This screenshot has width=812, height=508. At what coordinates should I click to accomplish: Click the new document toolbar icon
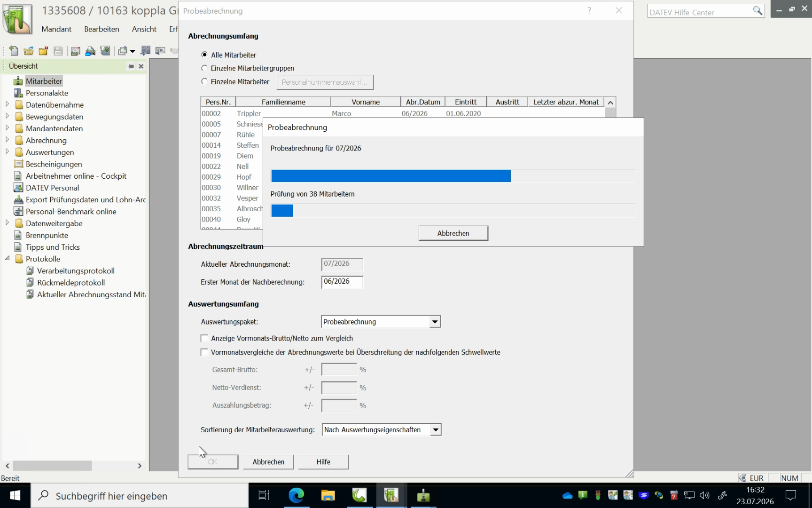[x=14, y=51]
